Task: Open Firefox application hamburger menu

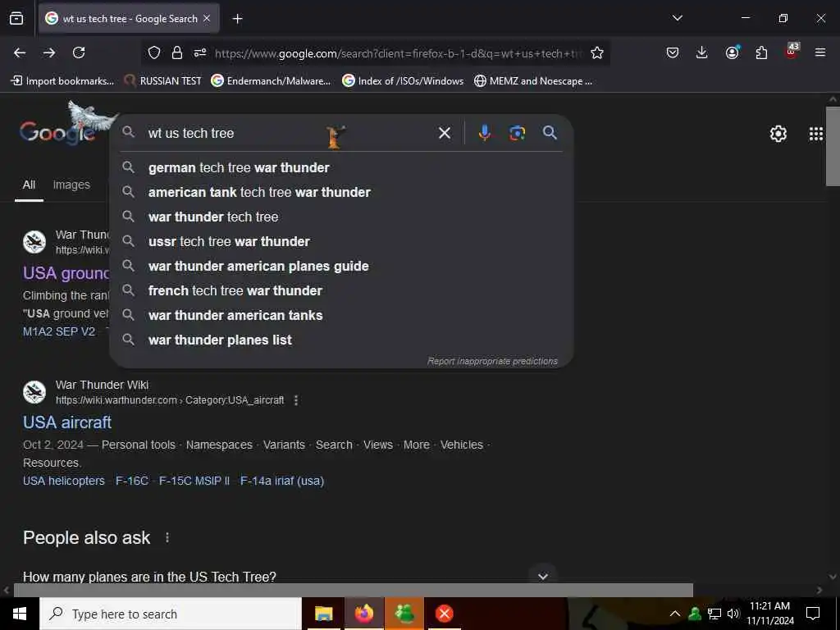Action: point(819,52)
